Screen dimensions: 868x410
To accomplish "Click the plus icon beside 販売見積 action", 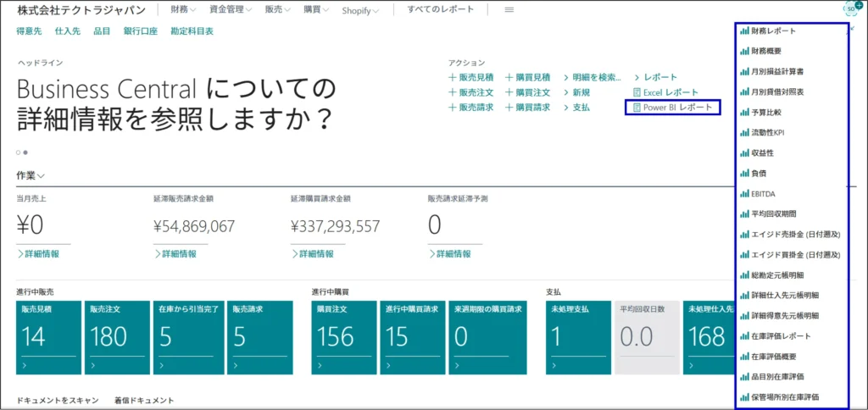I will tap(453, 77).
